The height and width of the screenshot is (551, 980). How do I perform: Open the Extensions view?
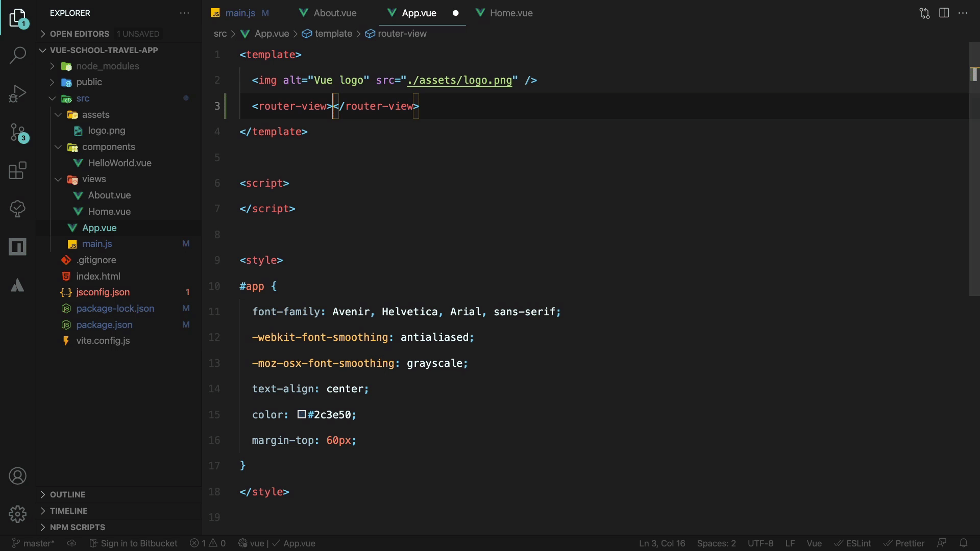(x=17, y=170)
